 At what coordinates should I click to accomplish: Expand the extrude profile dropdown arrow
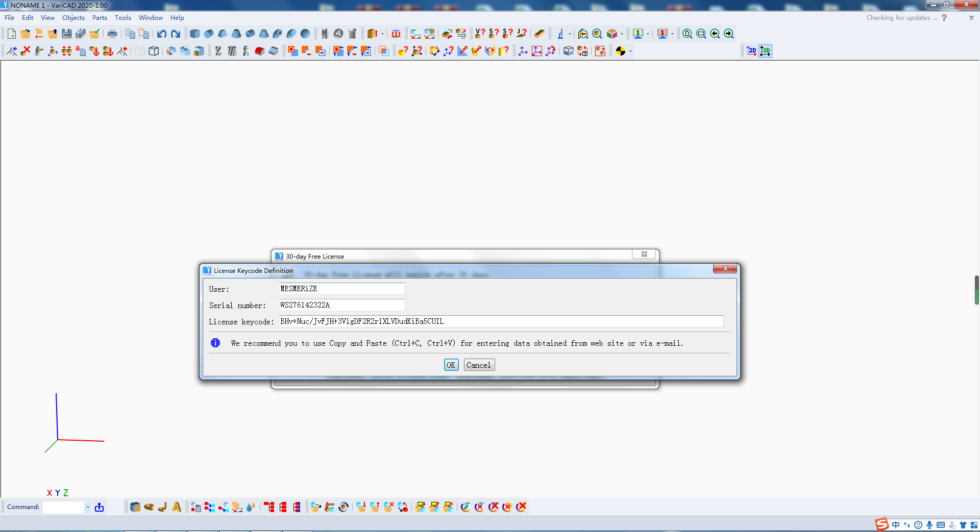pos(382,34)
